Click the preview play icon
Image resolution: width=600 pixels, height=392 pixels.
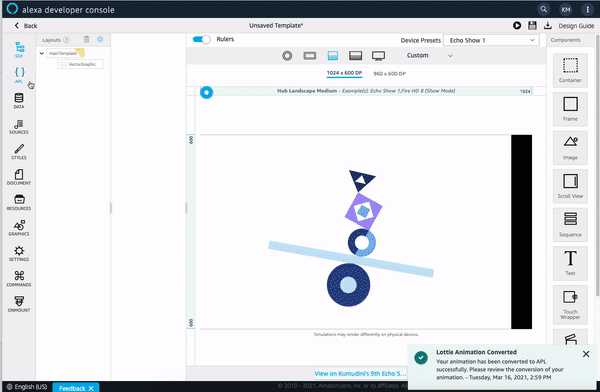click(x=517, y=26)
